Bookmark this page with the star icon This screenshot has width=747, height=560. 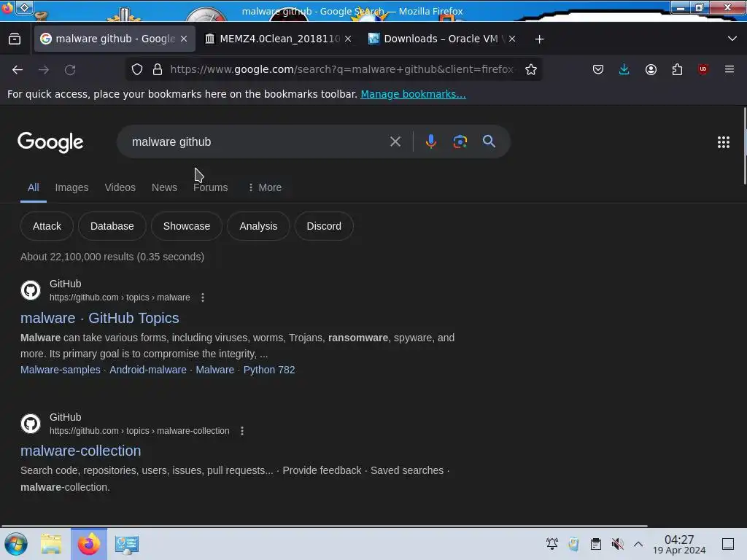(531, 69)
